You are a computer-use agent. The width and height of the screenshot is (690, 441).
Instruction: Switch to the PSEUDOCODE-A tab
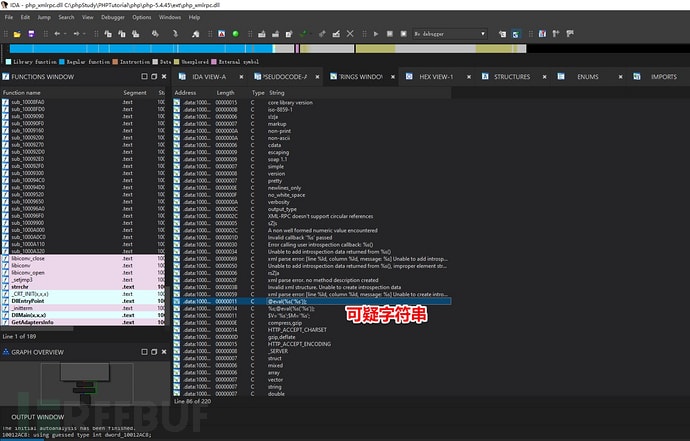pos(285,77)
